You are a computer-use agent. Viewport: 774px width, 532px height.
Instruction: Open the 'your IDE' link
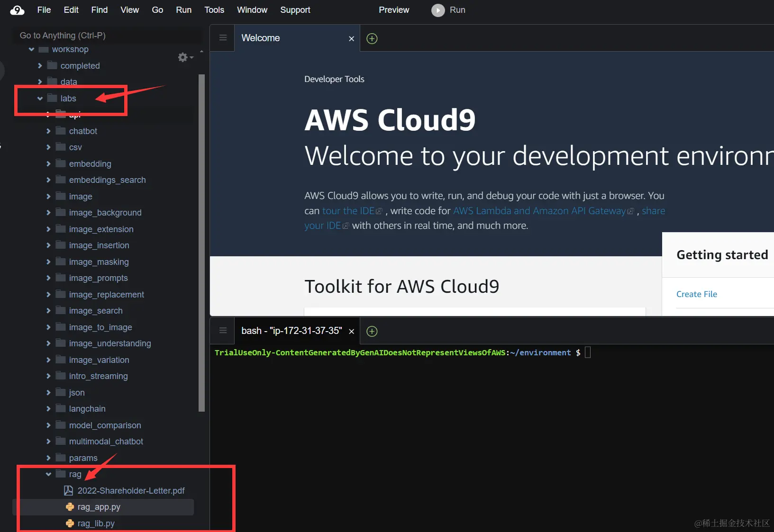[326, 226]
